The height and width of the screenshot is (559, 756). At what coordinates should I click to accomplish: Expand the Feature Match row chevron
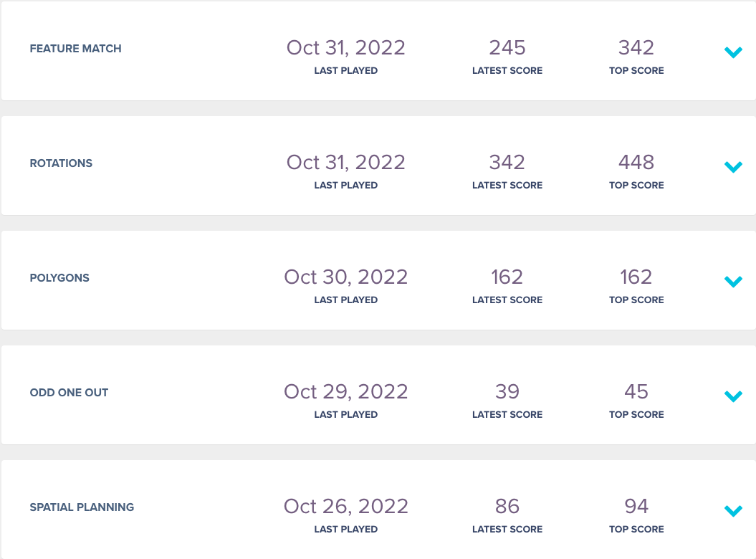coord(733,52)
